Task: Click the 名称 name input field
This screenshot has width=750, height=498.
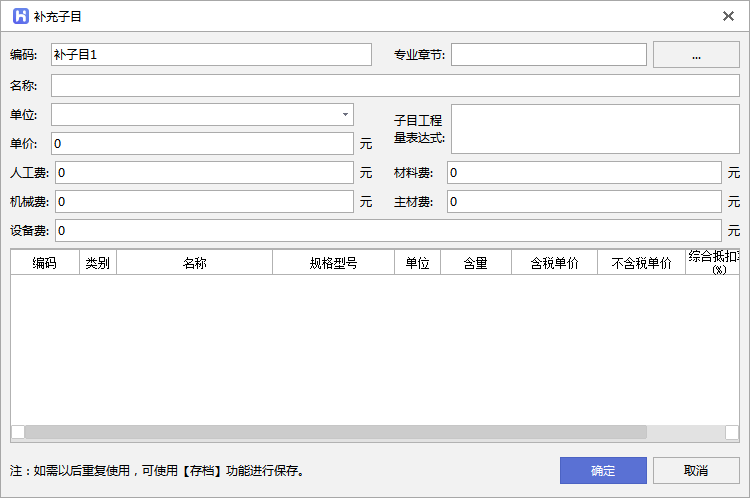Action: coord(395,85)
